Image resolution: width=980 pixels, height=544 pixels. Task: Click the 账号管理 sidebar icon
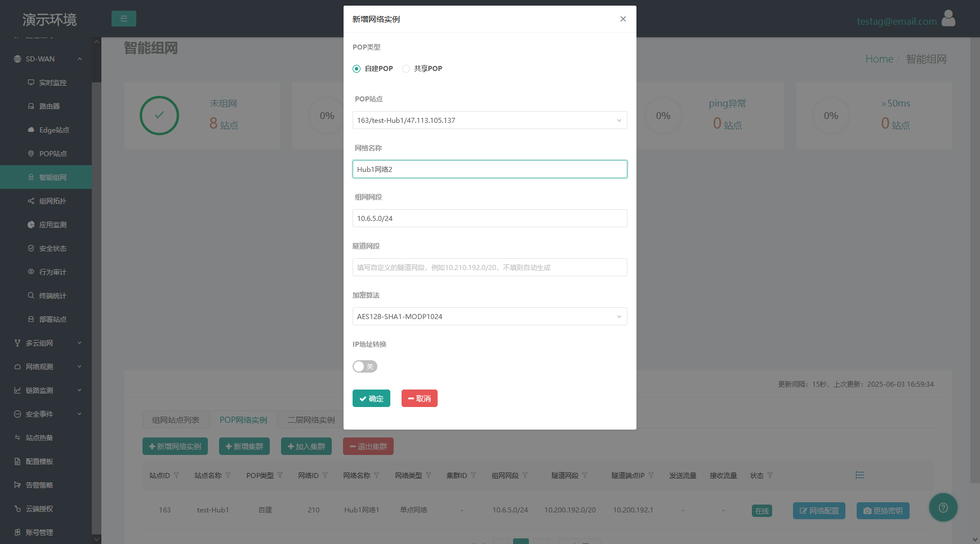click(17, 532)
